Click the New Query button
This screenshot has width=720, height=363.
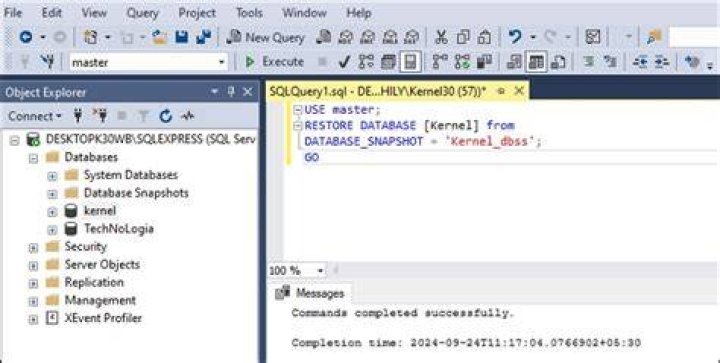point(266,37)
